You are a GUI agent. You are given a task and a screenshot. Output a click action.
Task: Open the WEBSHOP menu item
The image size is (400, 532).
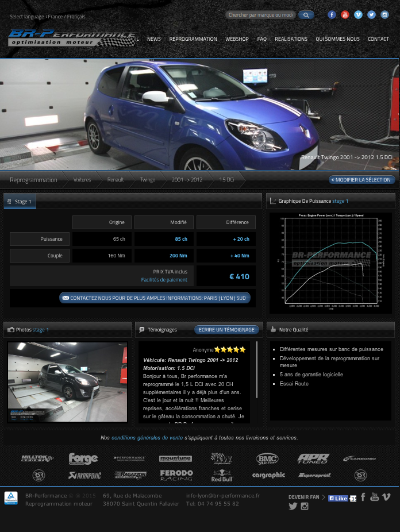pyautogui.click(x=237, y=39)
